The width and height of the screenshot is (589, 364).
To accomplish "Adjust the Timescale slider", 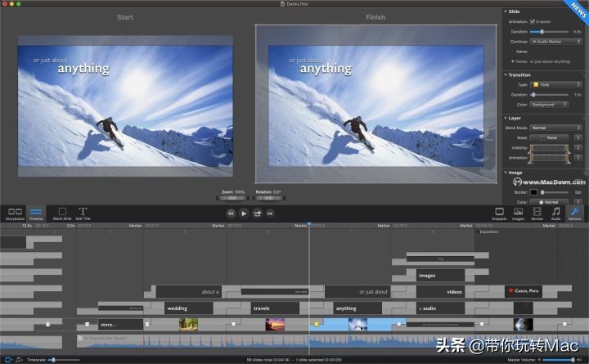I will pos(64,360).
